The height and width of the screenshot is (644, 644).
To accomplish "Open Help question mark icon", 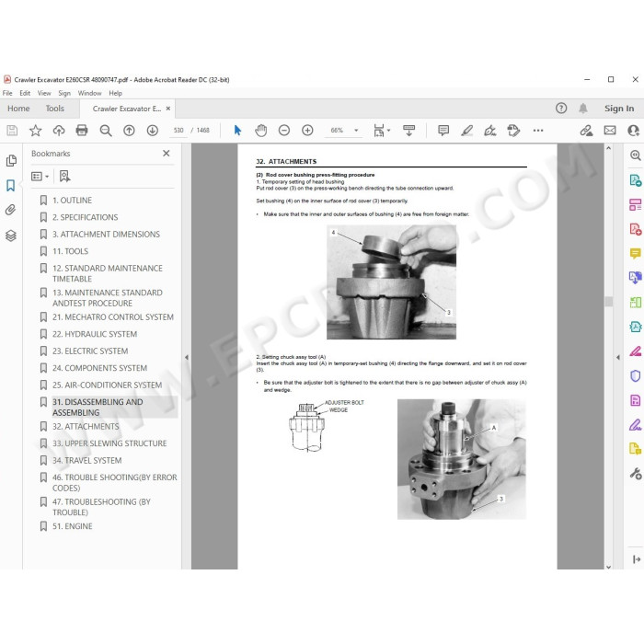I will (x=561, y=109).
